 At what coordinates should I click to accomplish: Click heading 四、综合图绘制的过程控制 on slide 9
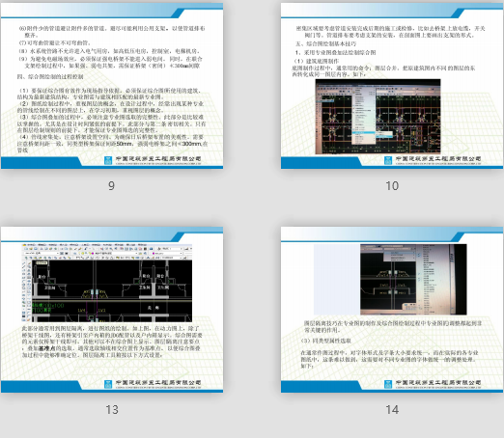pos(50,76)
